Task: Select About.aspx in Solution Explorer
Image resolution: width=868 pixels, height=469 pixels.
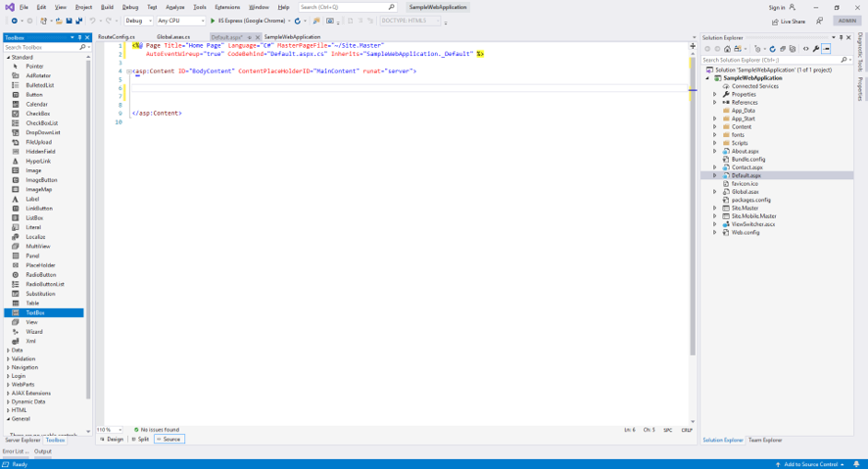Action: click(x=746, y=151)
